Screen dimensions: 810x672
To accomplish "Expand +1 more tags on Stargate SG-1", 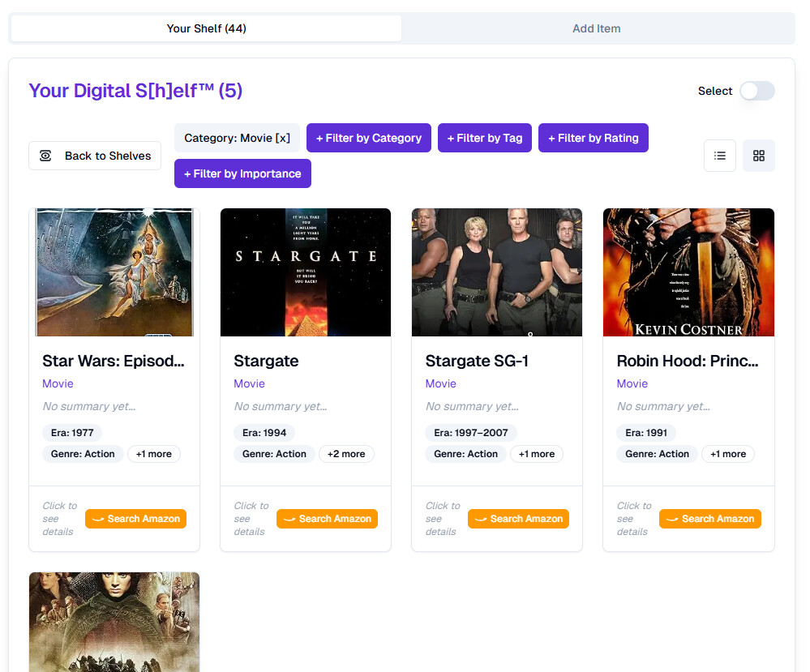I will pos(537,454).
